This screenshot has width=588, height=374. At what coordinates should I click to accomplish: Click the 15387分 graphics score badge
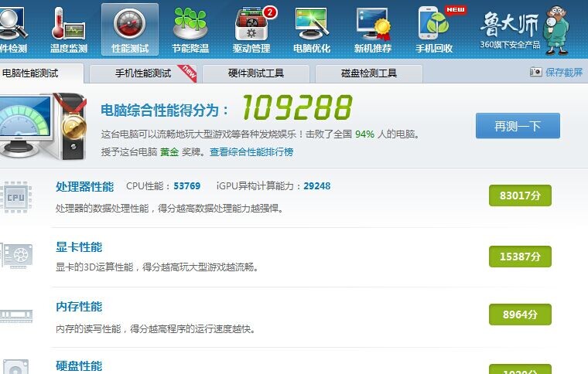point(520,257)
